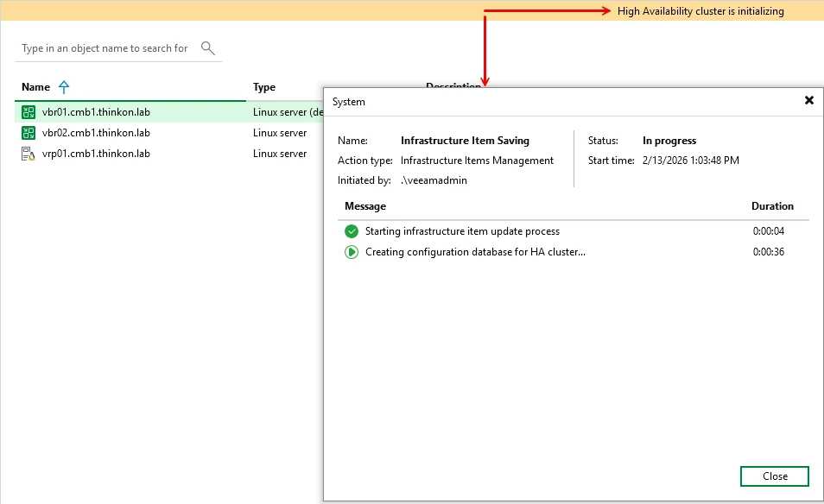The height and width of the screenshot is (504, 824).
Task: Select the 'Creating configuration database for HA cluster' message
Action: point(475,252)
